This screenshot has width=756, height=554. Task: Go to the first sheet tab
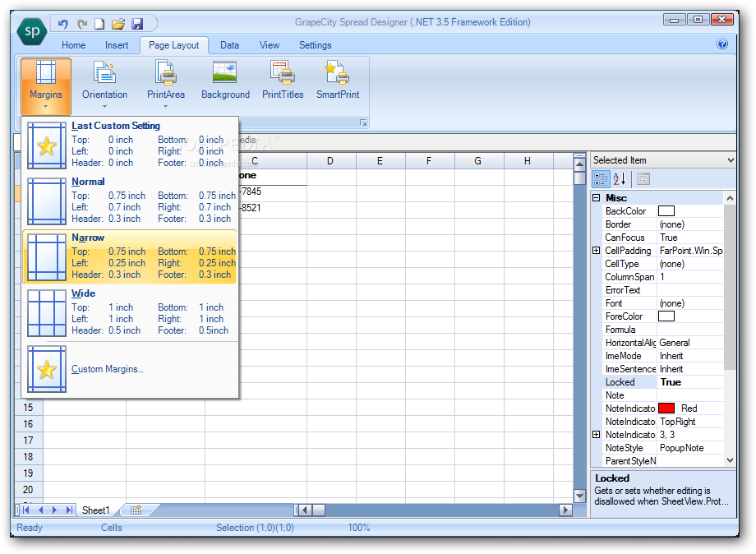coord(25,510)
